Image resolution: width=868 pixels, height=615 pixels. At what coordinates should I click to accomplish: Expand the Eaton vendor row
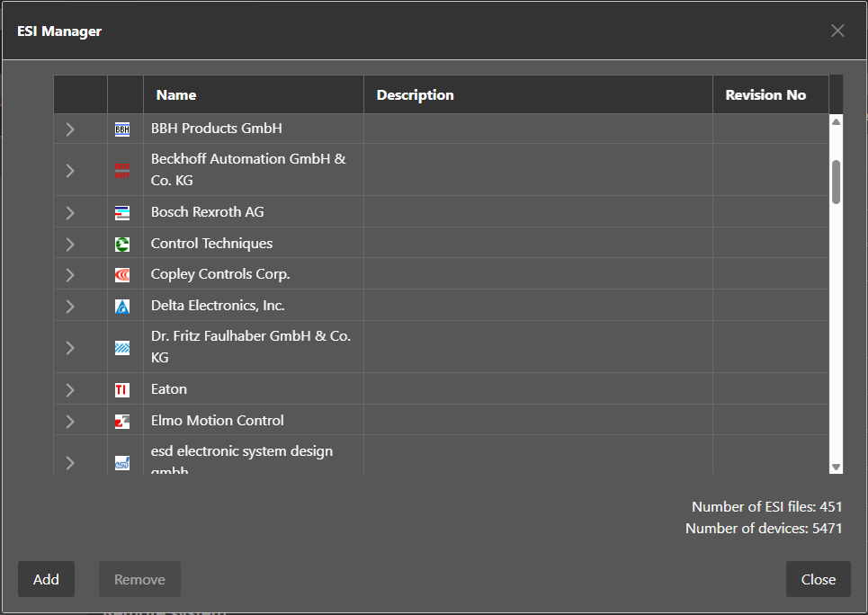click(70, 389)
